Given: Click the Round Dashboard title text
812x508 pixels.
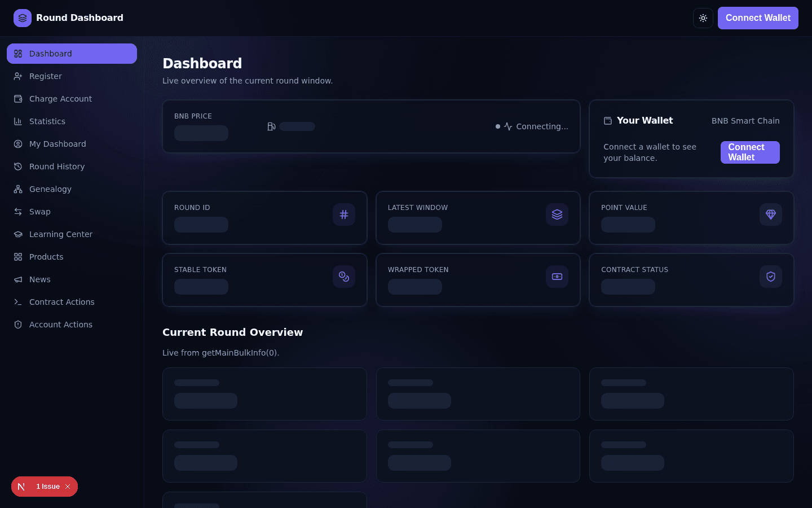Looking at the screenshot, I should coord(80,18).
